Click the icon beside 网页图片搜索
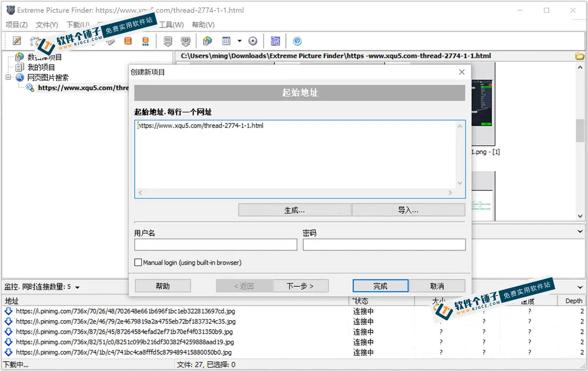The width and height of the screenshot is (588, 371). coord(20,77)
